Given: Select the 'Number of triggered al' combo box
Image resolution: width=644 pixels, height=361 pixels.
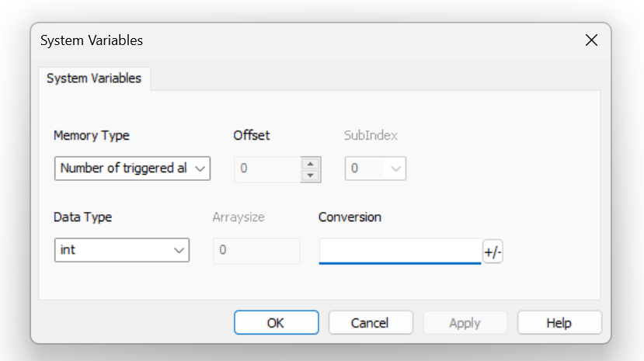Looking at the screenshot, I should click(x=132, y=168).
